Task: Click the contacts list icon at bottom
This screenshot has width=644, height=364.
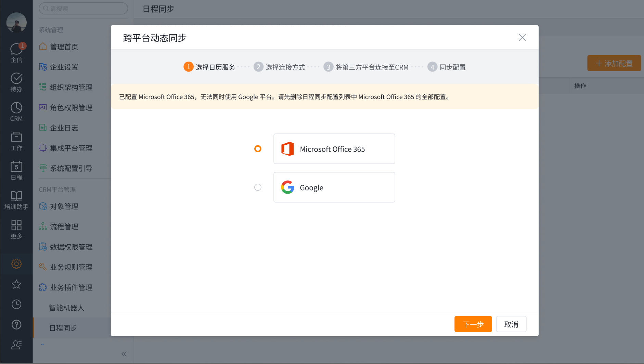Action: pos(16,345)
